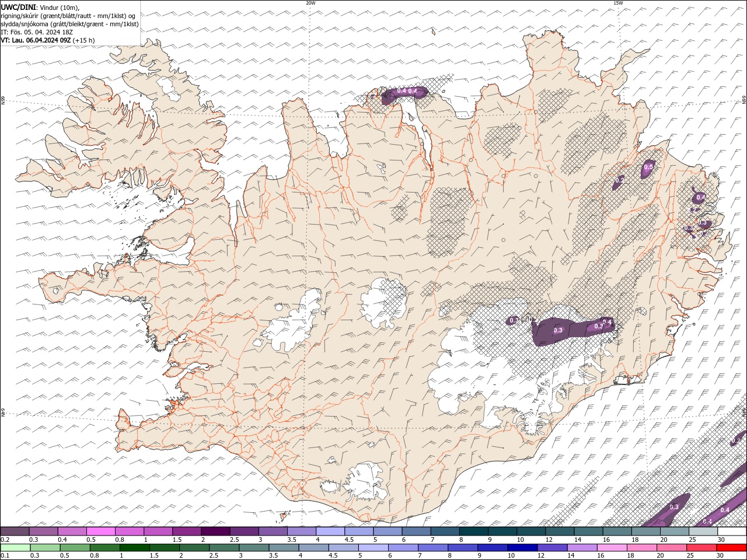Viewport: 747px width, 560px height.
Task: Click the 'rigning/skúrir' legend description line
Action: [69, 15]
